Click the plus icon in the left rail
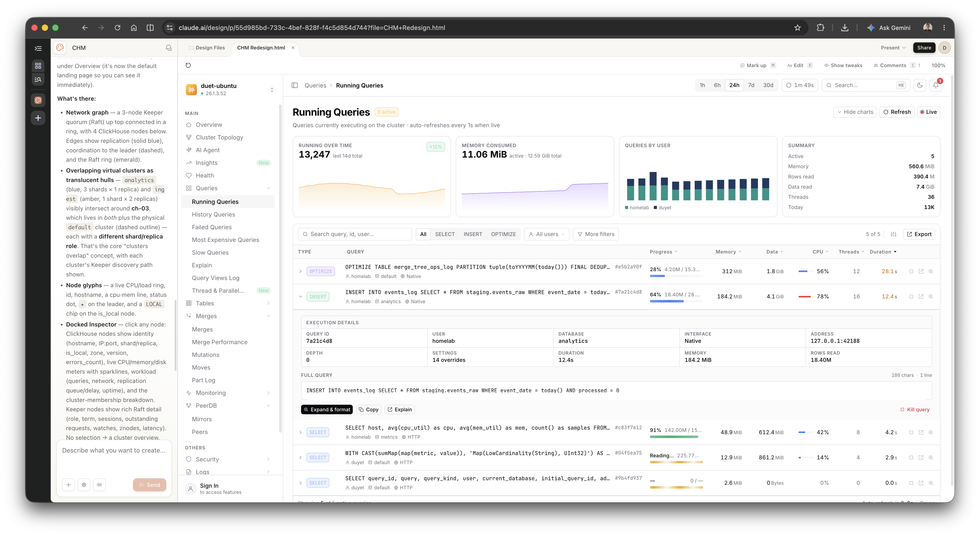The height and width of the screenshot is (536, 980). (x=38, y=118)
